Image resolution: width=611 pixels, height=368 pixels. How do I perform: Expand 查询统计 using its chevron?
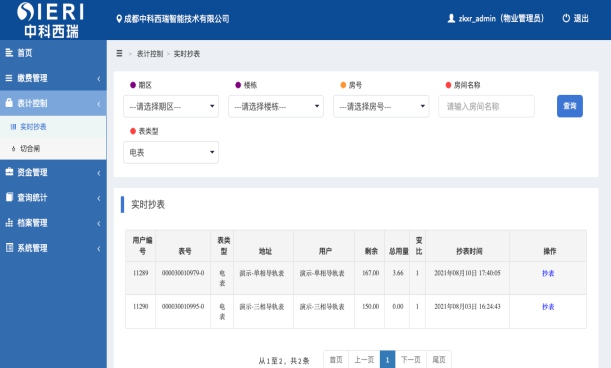(99, 198)
